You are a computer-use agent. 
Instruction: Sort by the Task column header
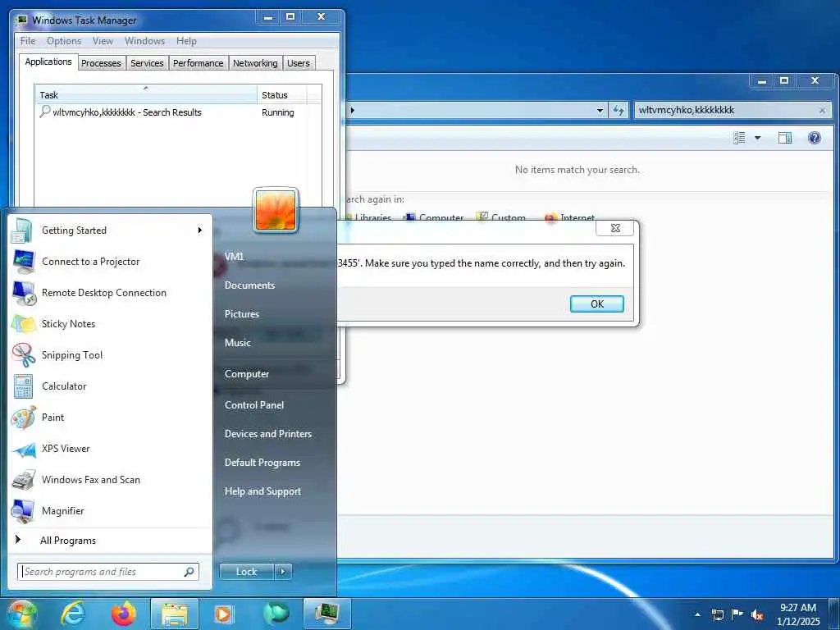tap(146, 95)
